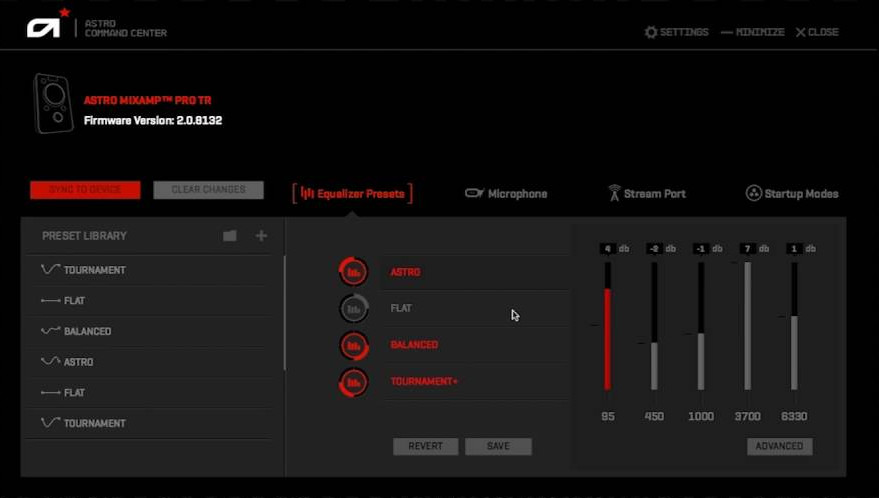The image size is (879, 498).
Task: Click the microphone icon beside the Microphone tab
Action: (x=474, y=193)
